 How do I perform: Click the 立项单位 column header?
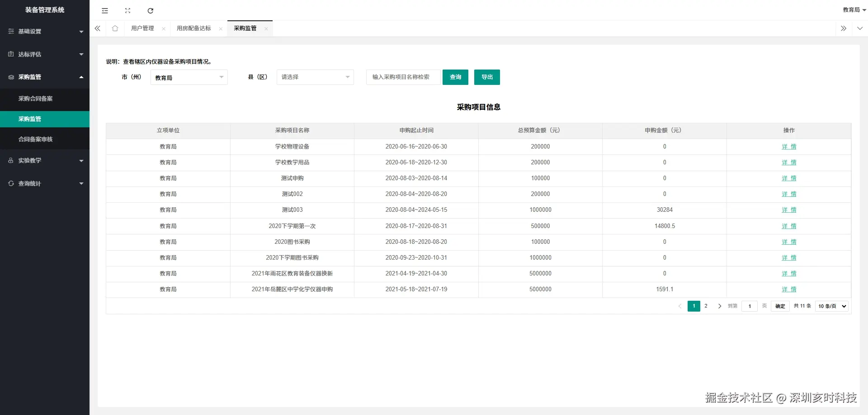point(168,131)
